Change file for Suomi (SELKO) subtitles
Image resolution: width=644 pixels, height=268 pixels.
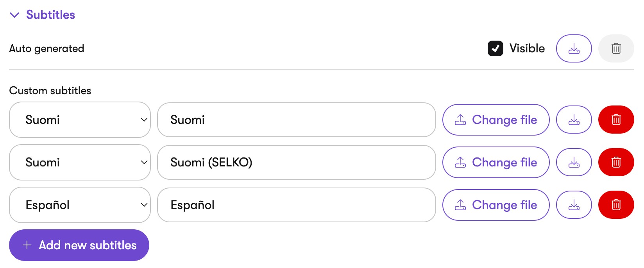pos(496,162)
